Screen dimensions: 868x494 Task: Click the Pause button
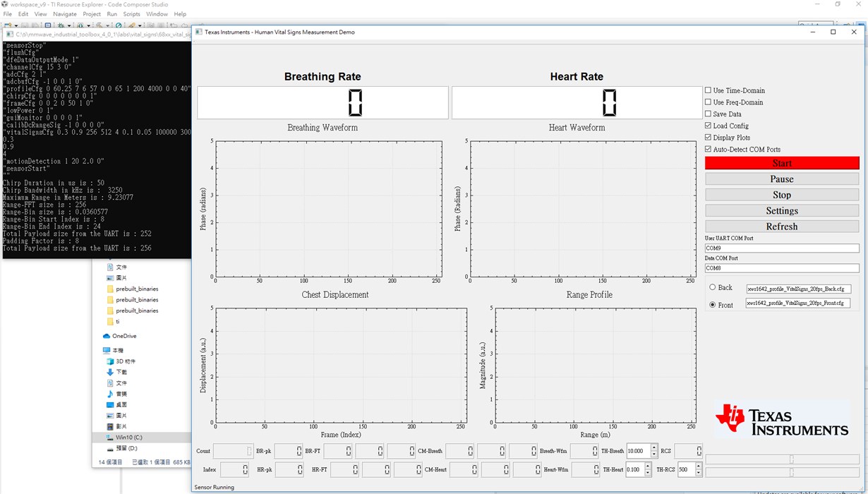(782, 179)
